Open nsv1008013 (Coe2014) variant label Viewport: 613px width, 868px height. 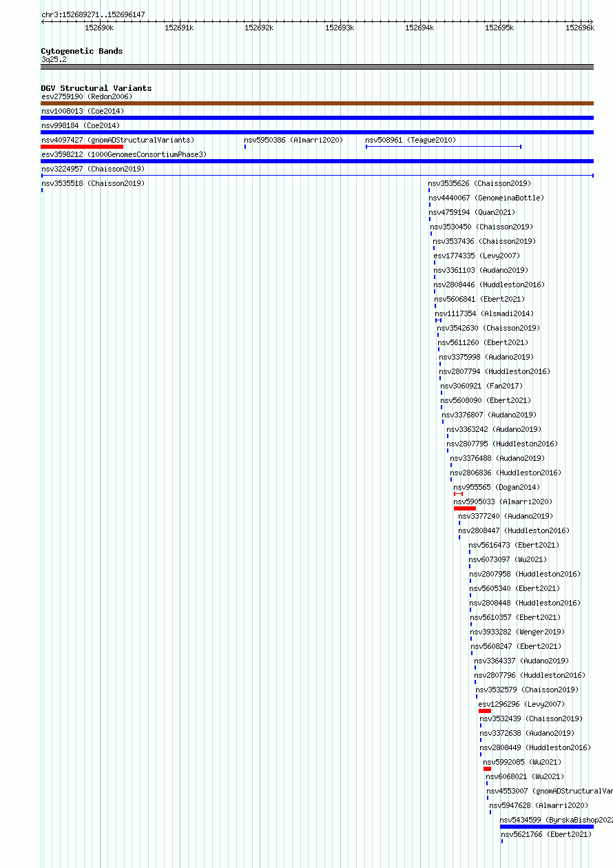point(83,111)
